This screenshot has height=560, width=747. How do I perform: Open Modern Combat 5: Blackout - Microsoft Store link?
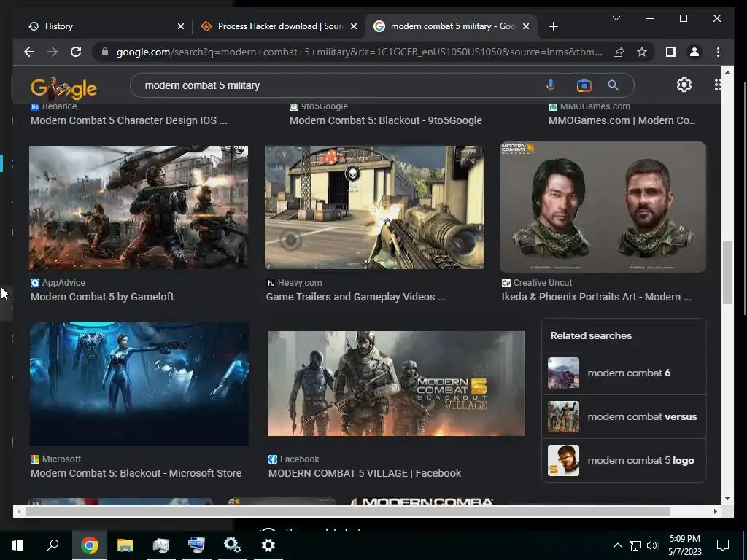tap(136, 473)
